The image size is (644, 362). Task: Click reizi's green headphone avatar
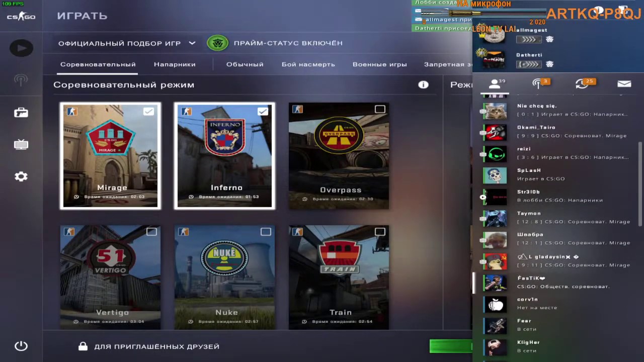(x=495, y=153)
